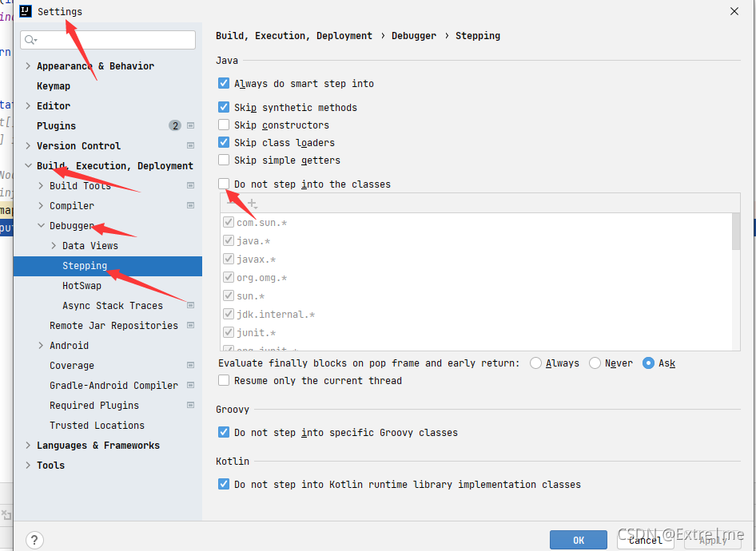Click the project-level icon beside Build Tools

tap(190, 185)
